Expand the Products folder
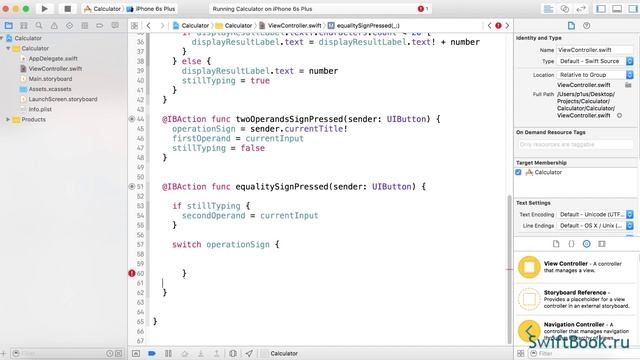The image size is (640, 360). [x=8, y=120]
